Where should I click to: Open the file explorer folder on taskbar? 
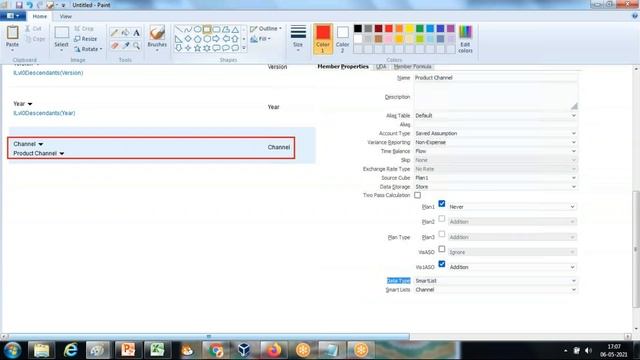[x=41, y=350]
